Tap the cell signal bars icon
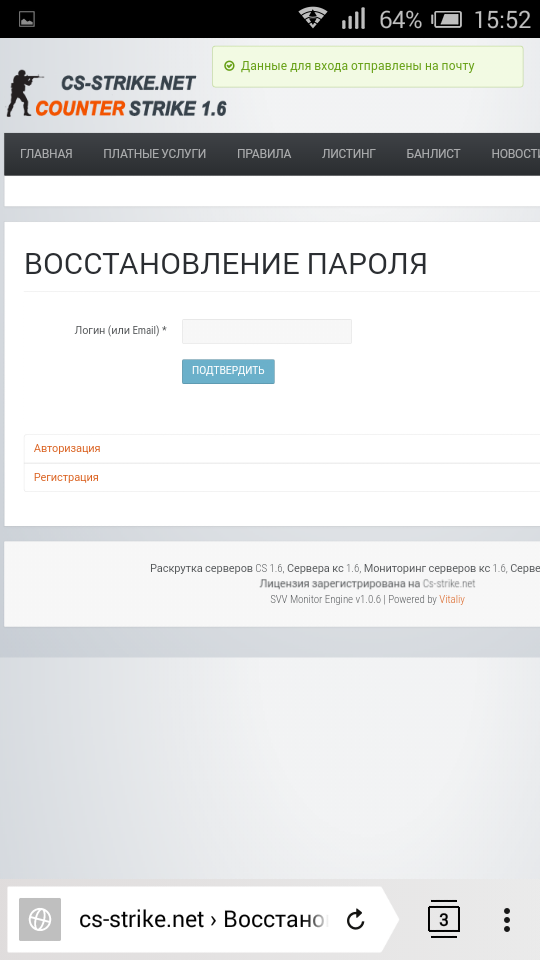Screen dimensions: 540x960 [353, 18]
